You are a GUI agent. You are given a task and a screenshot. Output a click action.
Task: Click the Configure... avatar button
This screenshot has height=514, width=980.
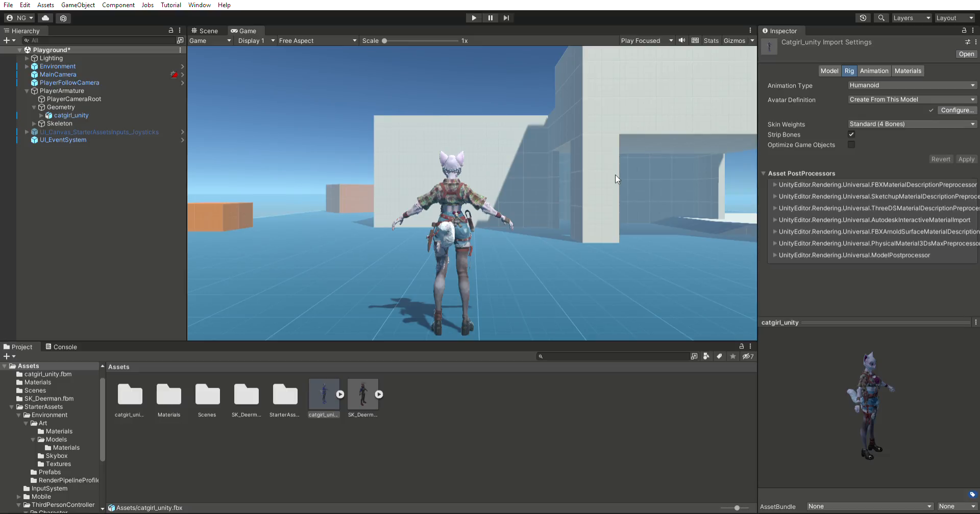957,110
